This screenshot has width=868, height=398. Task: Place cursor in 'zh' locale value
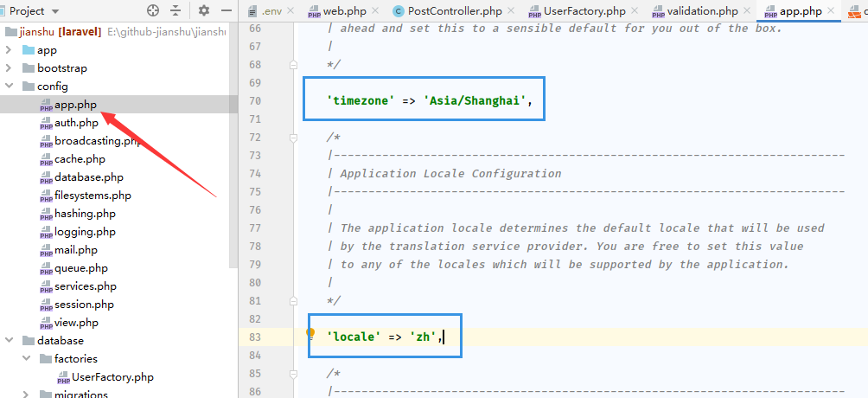(x=424, y=337)
